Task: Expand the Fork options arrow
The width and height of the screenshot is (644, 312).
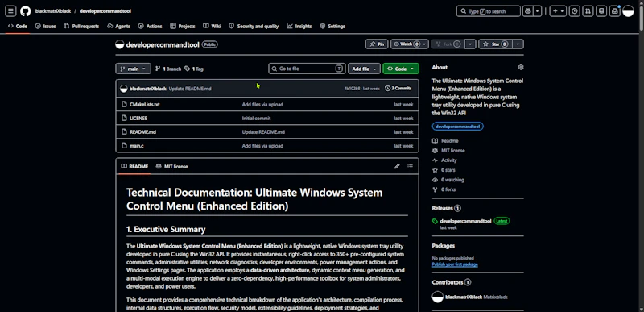Action: pos(471,44)
